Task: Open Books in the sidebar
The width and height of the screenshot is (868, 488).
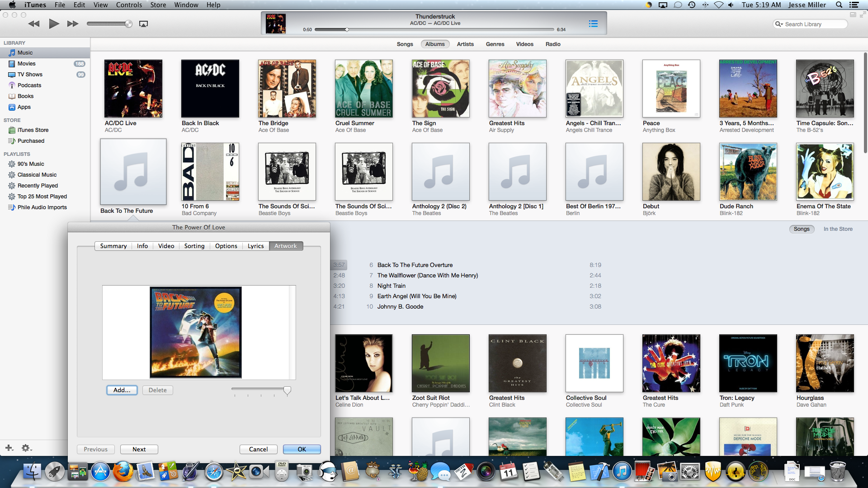Action: click(x=45, y=96)
